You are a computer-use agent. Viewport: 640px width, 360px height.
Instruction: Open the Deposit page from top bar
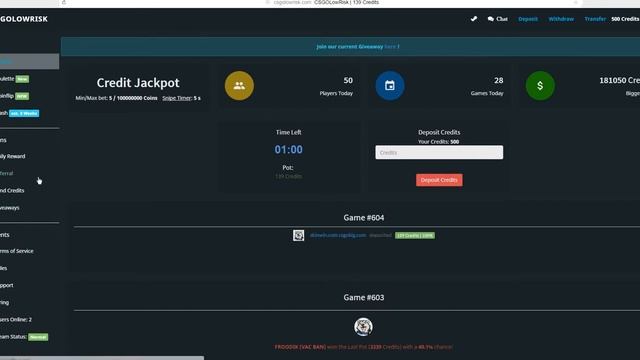[528, 19]
